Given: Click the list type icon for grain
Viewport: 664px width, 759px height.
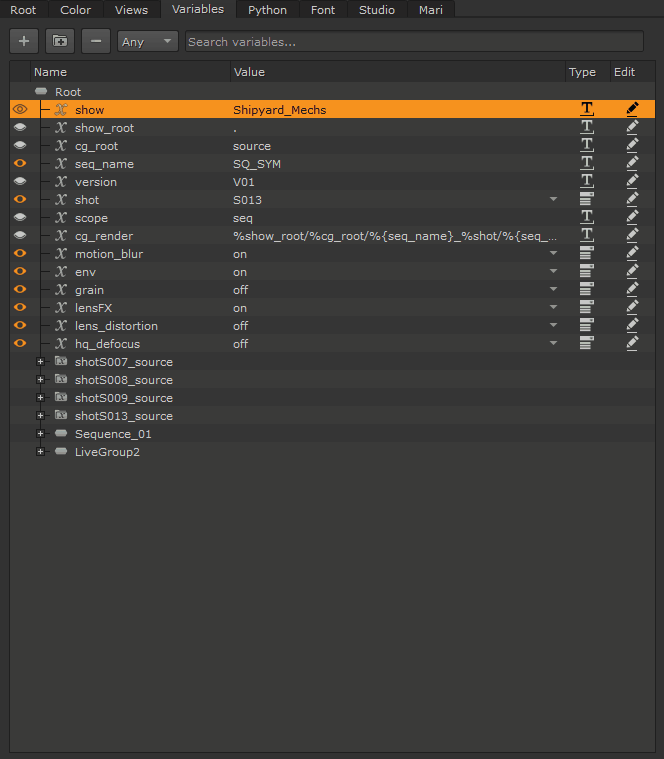Looking at the screenshot, I should coord(586,289).
